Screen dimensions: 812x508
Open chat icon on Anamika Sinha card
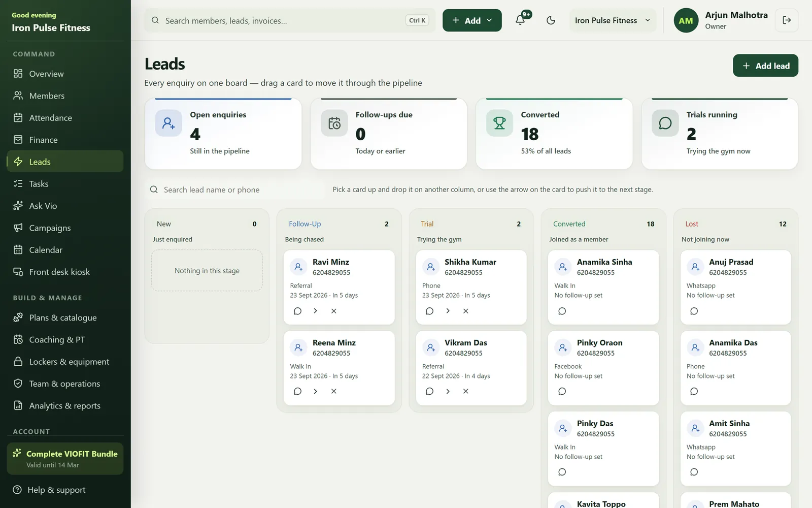(562, 311)
